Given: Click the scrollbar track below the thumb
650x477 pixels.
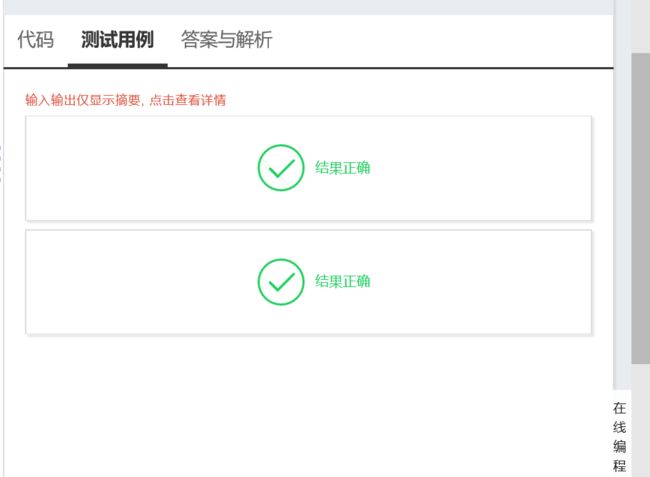Looking at the screenshot, I should pos(640,421).
